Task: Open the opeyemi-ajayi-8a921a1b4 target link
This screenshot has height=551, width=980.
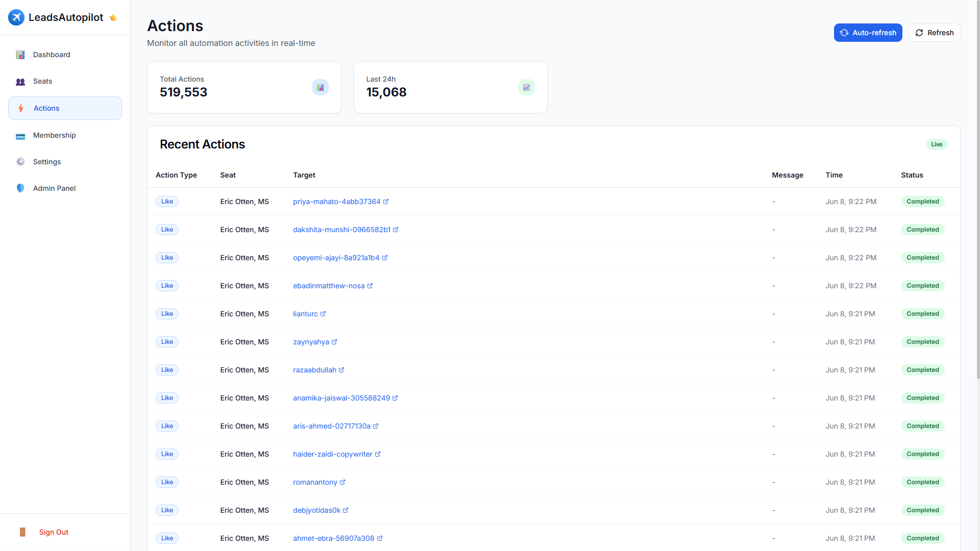Action: 336,258
